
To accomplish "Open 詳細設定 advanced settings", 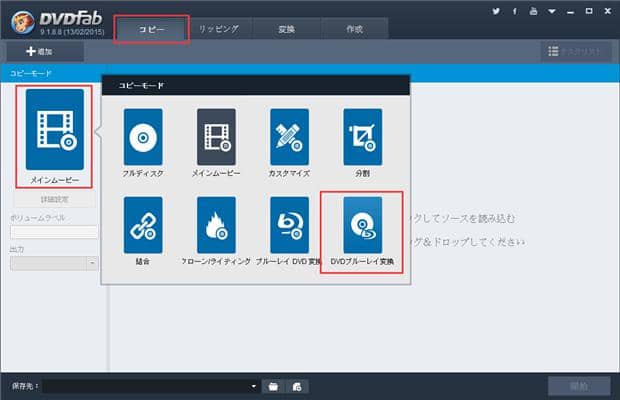I will pos(55,199).
